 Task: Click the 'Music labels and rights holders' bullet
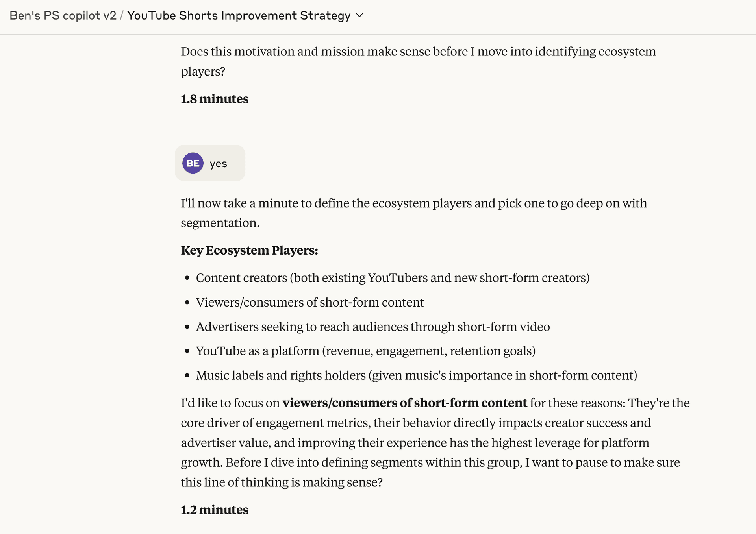(x=417, y=375)
